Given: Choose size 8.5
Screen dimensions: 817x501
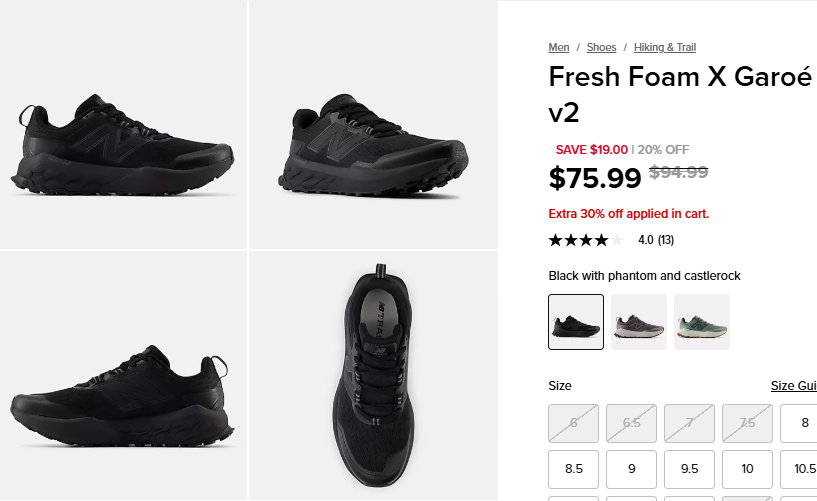Looking at the screenshot, I should [574, 469].
